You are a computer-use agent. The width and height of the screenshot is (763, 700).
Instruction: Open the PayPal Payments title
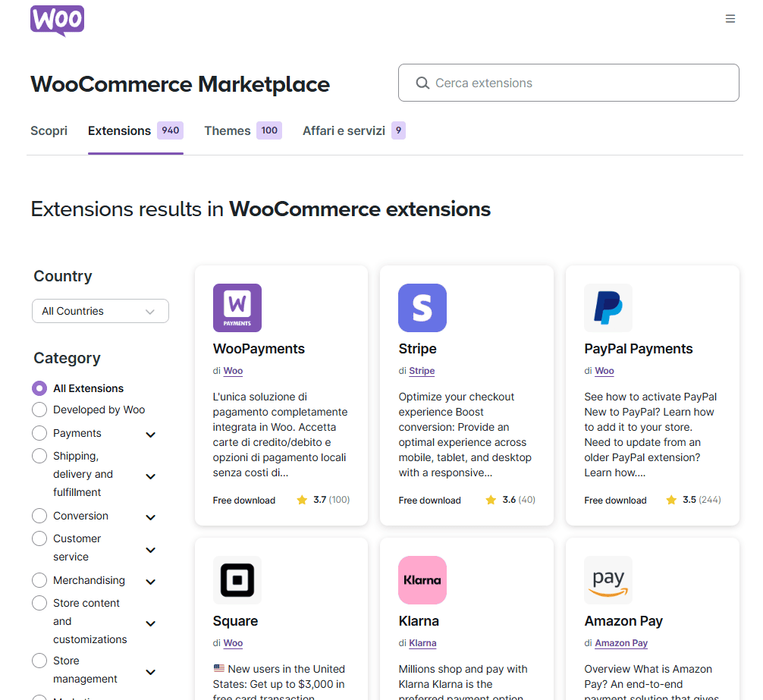639,349
